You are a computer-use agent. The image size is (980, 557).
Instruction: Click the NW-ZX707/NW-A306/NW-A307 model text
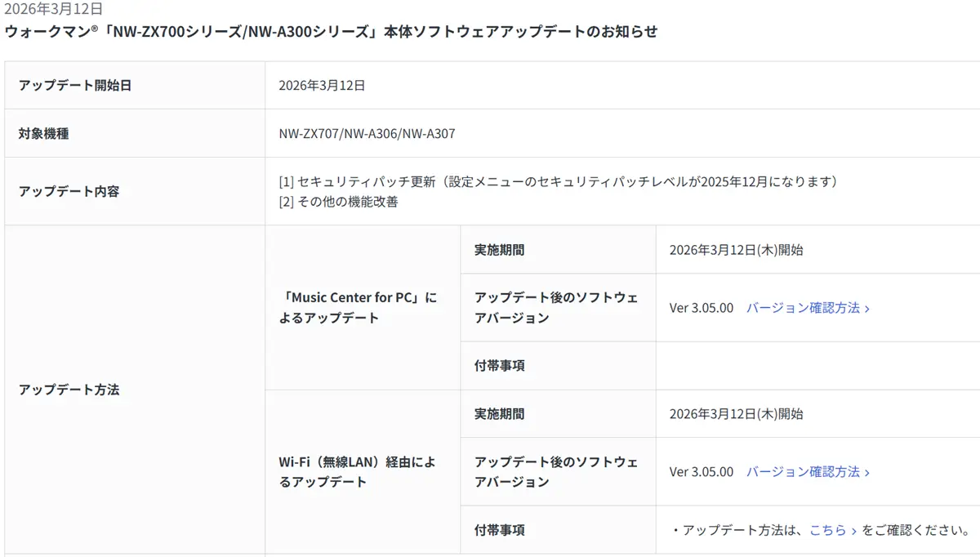click(x=367, y=134)
